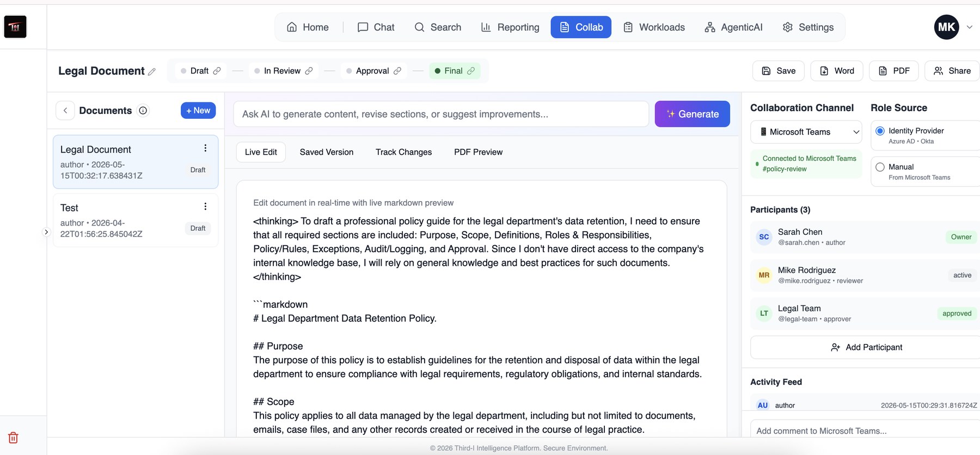Share the document

click(x=952, y=71)
